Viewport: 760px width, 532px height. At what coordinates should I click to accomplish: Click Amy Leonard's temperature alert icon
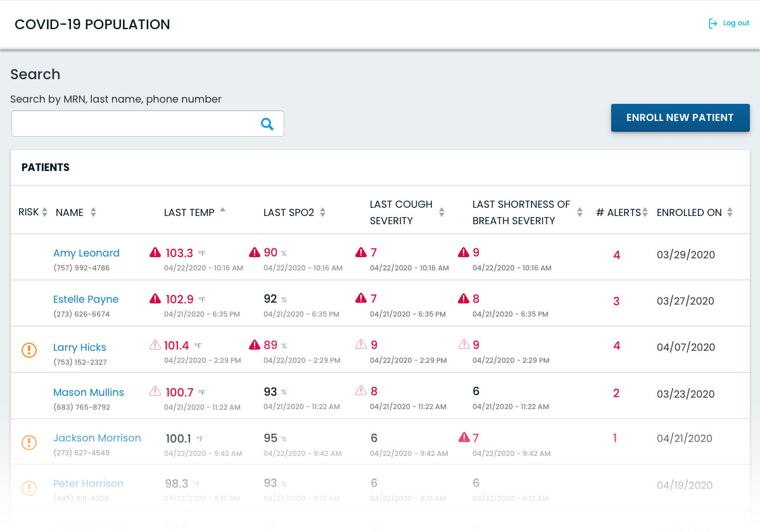click(155, 253)
